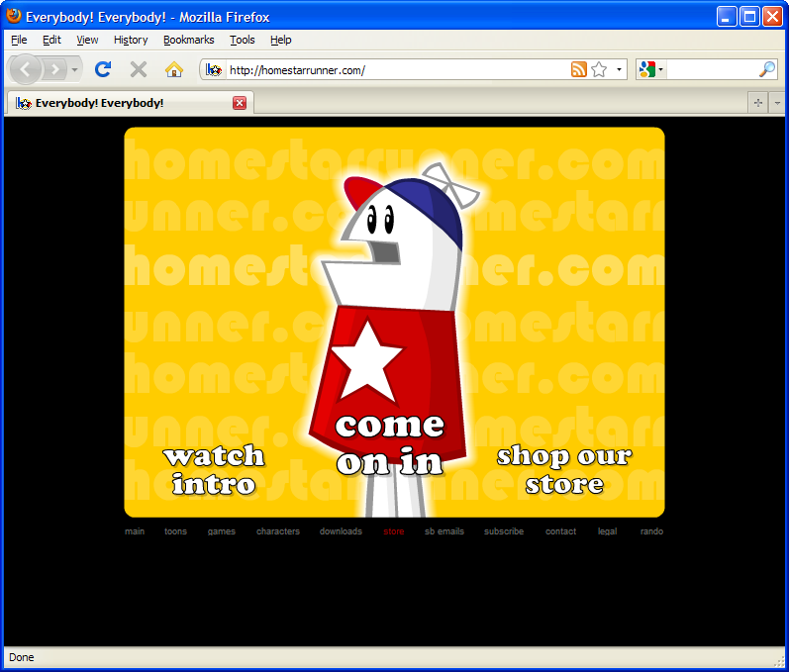Open the main nav link

135,531
